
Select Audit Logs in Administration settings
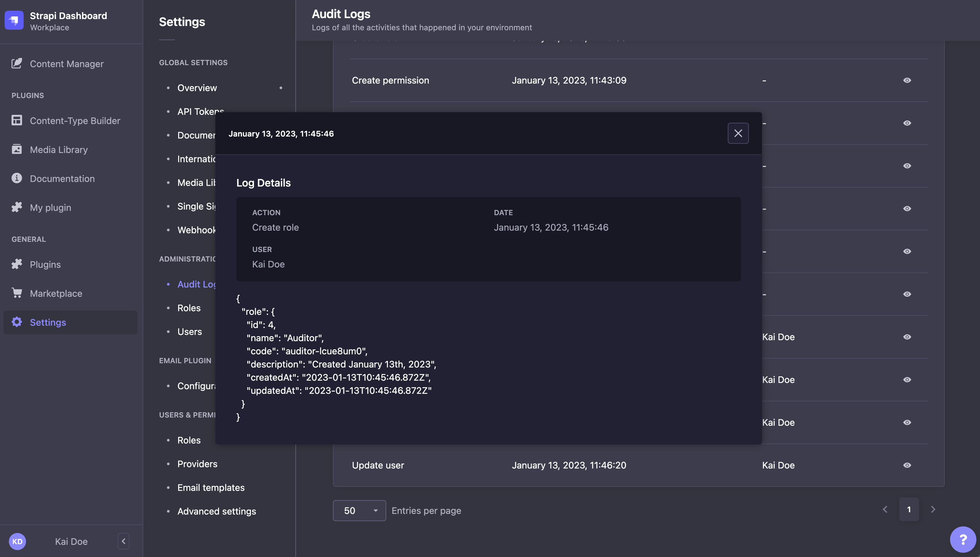coord(197,284)
